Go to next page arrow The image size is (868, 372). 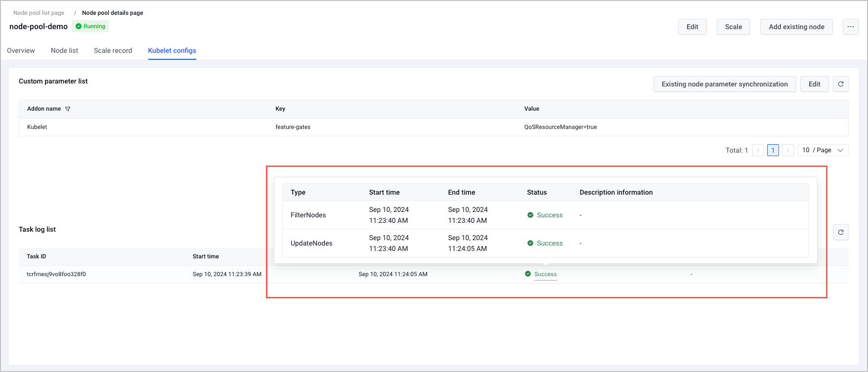[788, 150]
